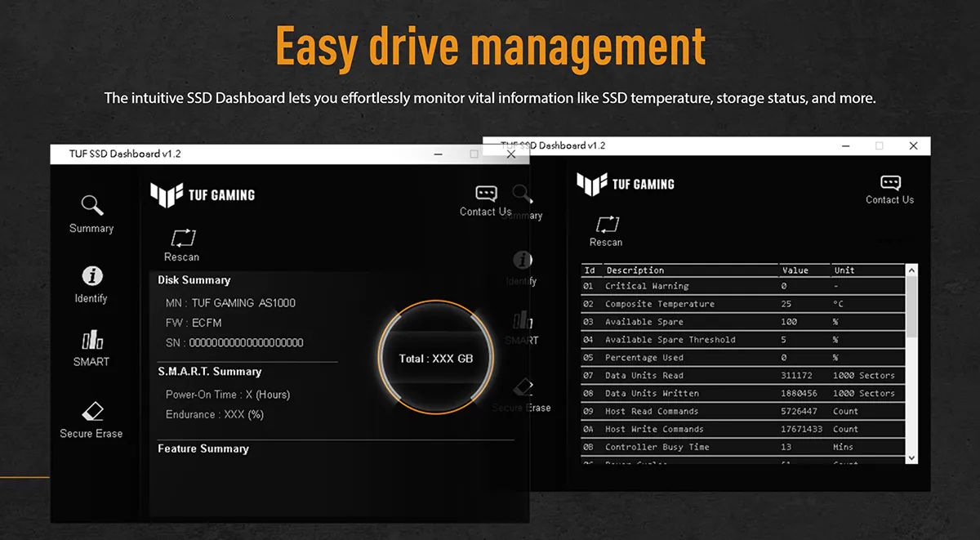
Task: Click the SMART table scrollbar down arrow
Action: [911, 458]
